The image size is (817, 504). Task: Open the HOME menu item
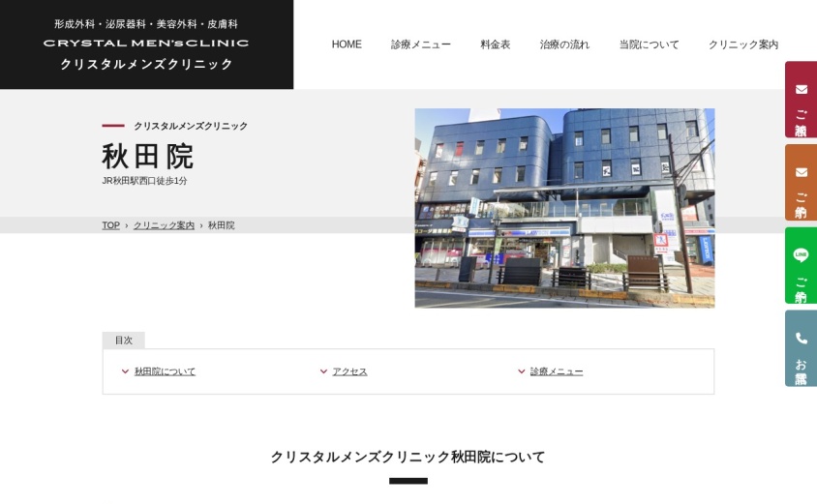[x=347, y=44]
